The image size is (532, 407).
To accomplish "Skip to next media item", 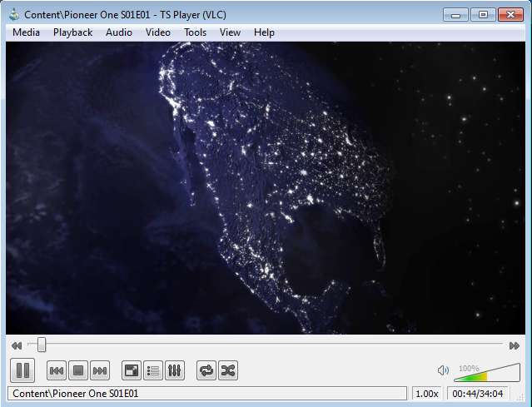I will pos(100,370).
